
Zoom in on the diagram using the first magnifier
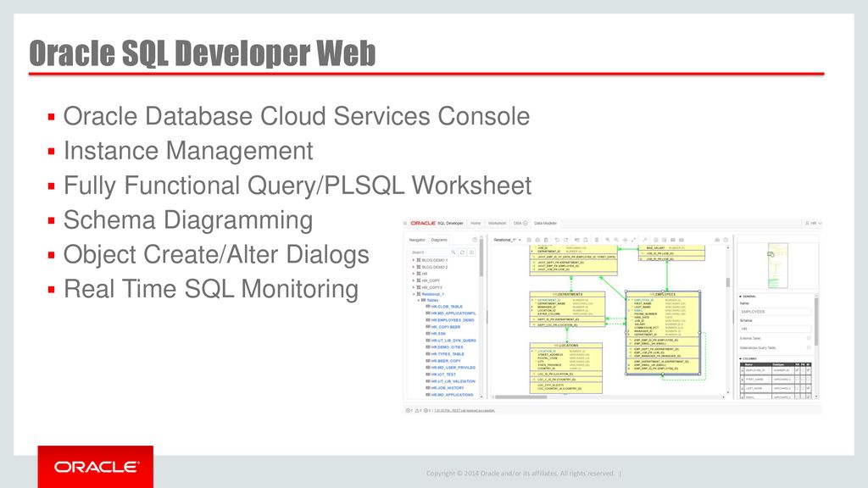[608, 240]
